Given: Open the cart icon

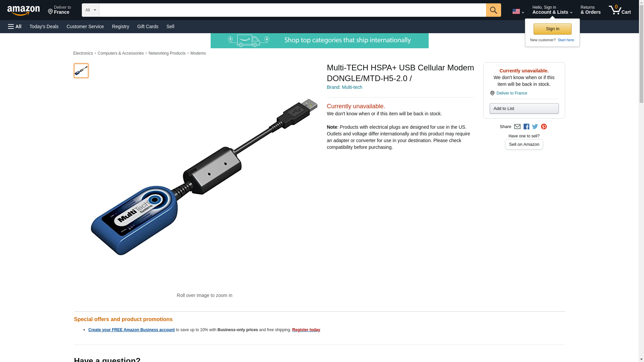Looking at the screenshot, I should click(620, 10).
